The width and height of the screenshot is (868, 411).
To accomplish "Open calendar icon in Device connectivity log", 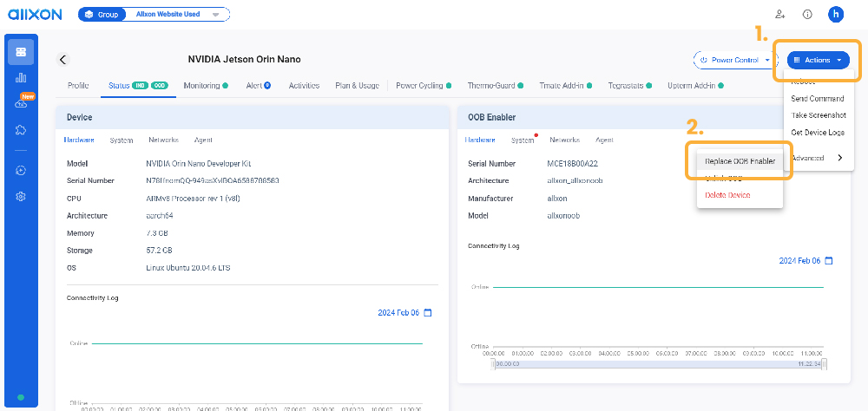I will click(x=427, y=312).
